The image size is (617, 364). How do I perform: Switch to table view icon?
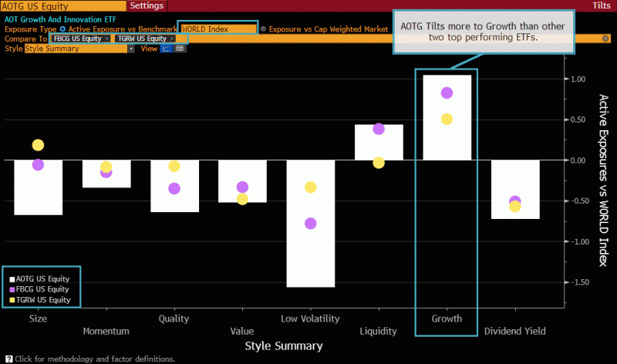(x=180, y=48)
